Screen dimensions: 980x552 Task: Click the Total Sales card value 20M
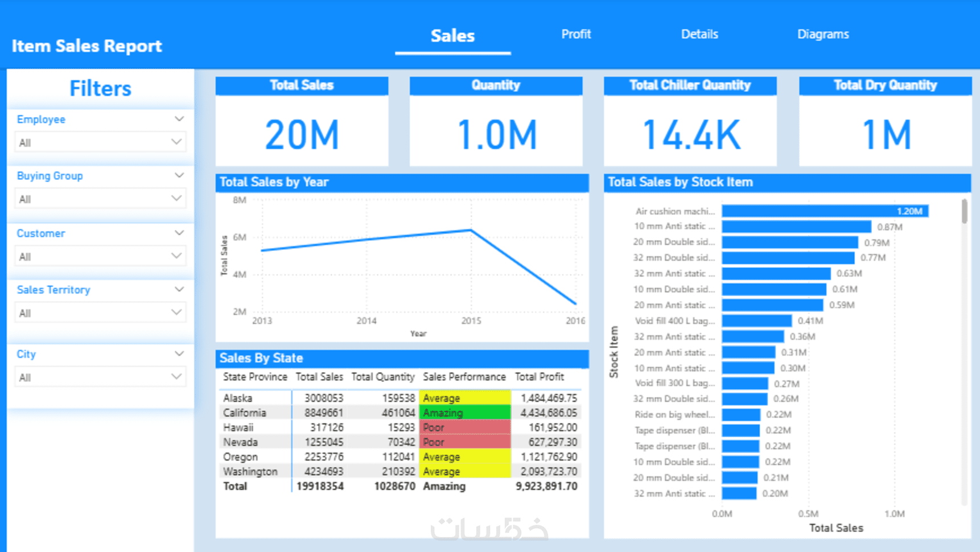(x=302, y=135)
